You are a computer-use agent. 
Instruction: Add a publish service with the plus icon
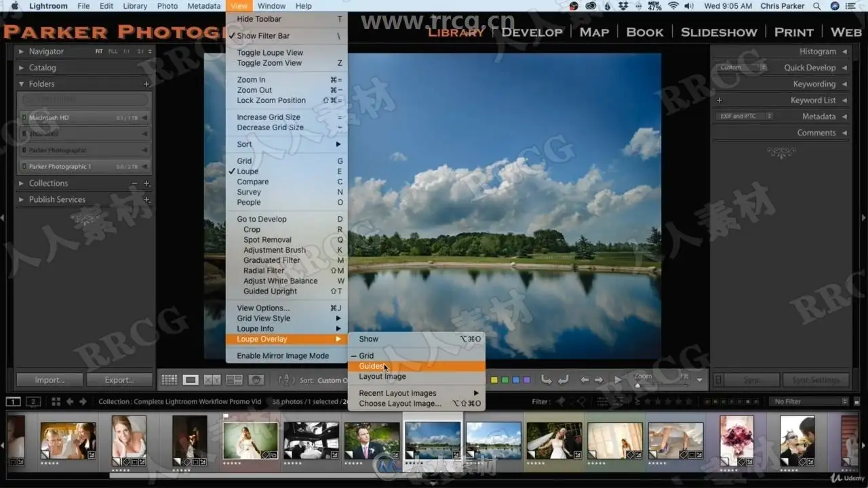click(146, 199)
